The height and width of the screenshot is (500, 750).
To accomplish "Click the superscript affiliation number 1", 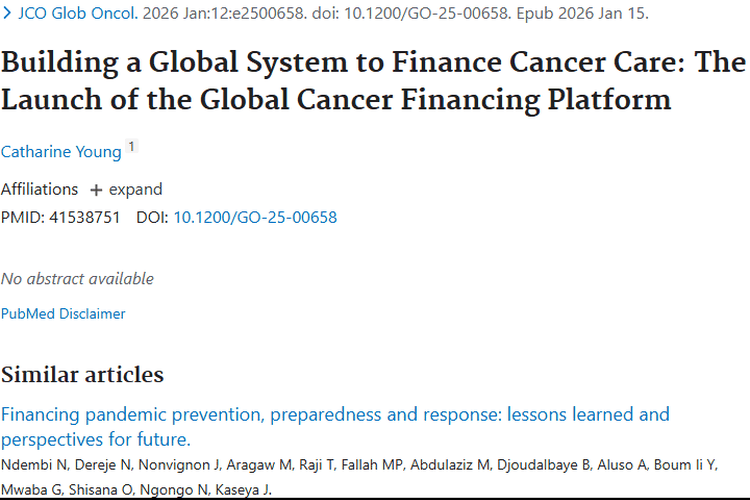I will click(x=131, y=148).
